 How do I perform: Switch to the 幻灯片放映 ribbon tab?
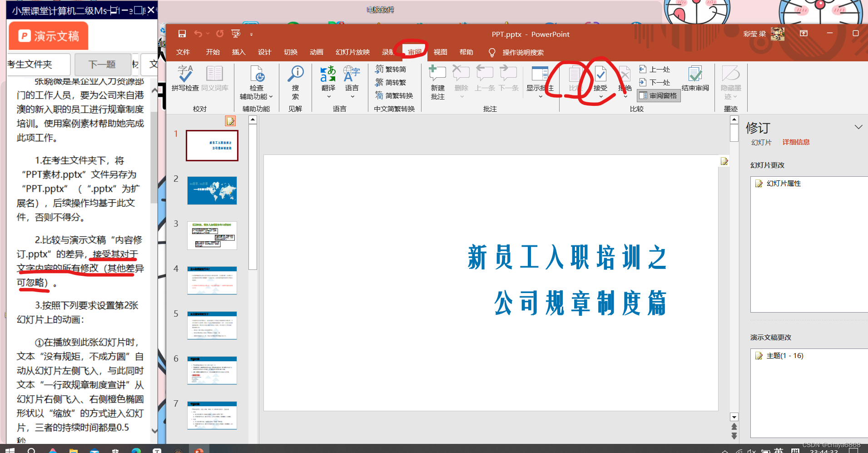point(352,52)
